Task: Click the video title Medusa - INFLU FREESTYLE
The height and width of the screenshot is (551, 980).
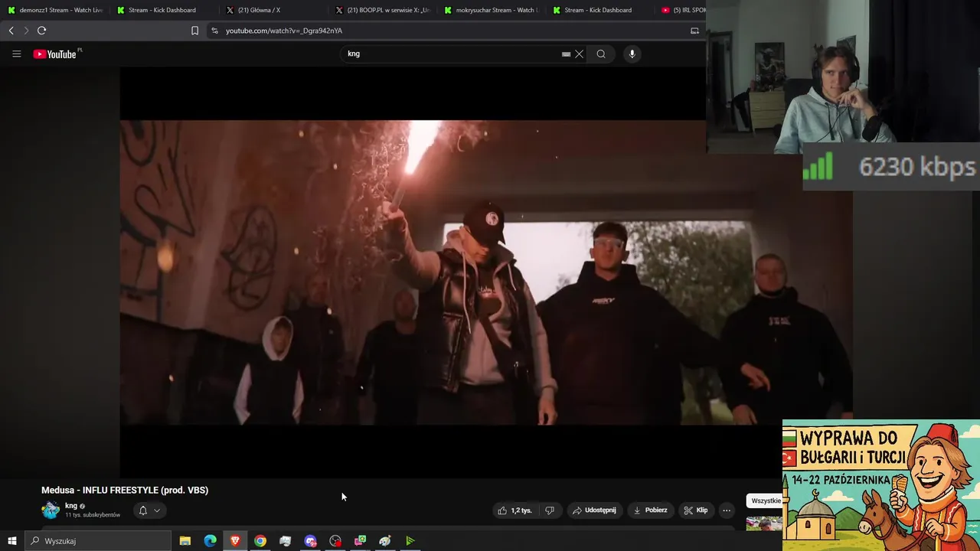Action: click(x=125, y=491)
